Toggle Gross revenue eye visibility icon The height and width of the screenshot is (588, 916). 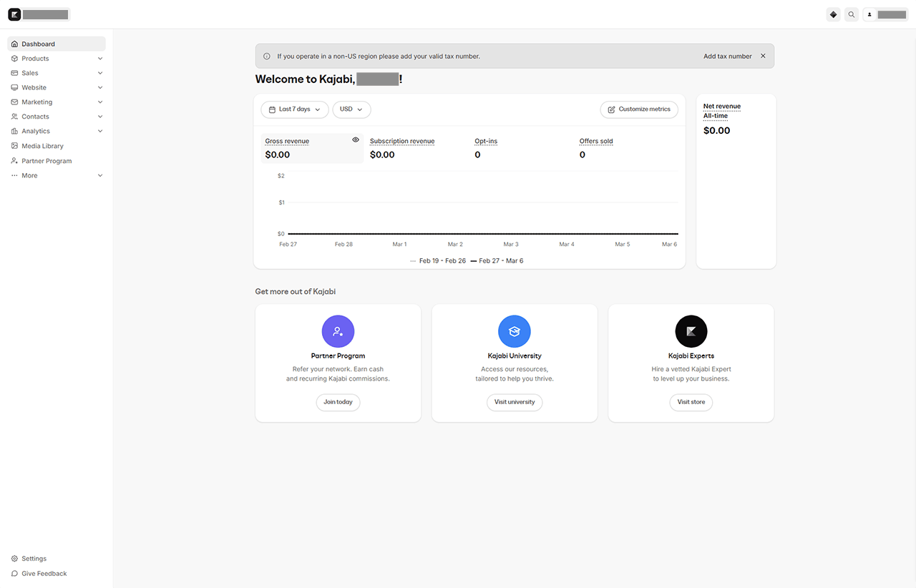356,140
